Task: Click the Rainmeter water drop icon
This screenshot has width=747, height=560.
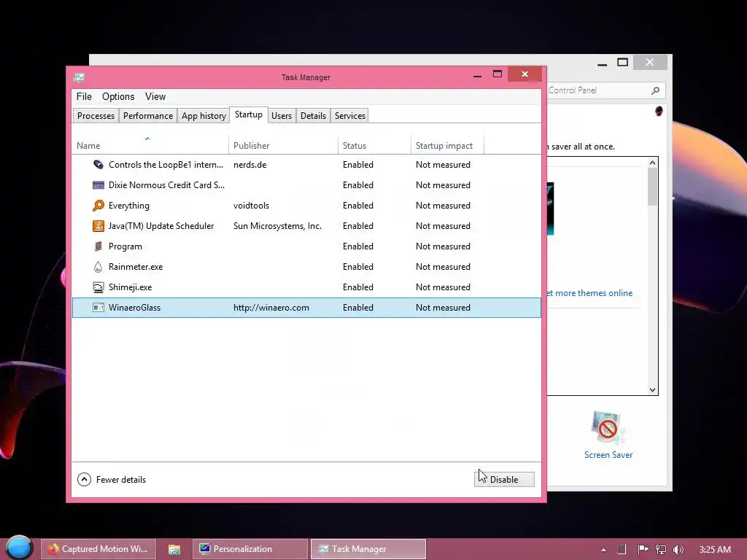Action: tap(98, 267)
